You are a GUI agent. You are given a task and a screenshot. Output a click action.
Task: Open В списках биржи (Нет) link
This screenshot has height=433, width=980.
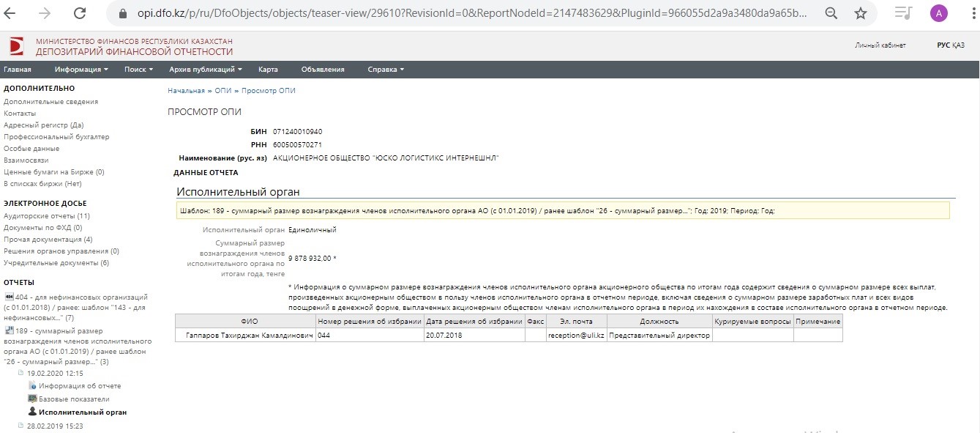(x=42, y=184)
